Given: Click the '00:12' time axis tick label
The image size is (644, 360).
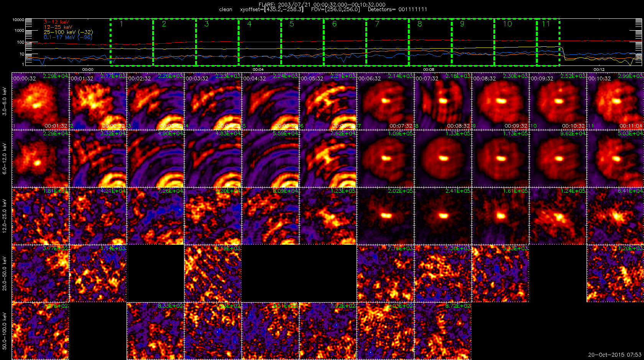Looking at the screenshot, I should coord(599,70).
